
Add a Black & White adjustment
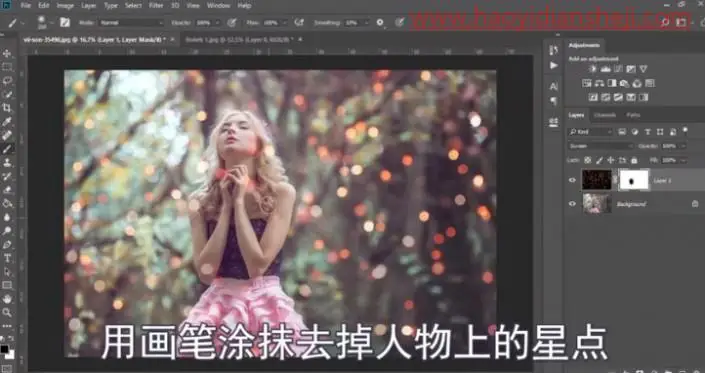pos(611,83)
